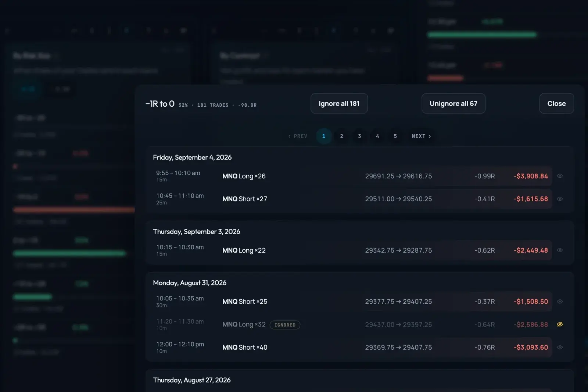
Task: Select page 5 in pagination
Action: click(395, 136)
